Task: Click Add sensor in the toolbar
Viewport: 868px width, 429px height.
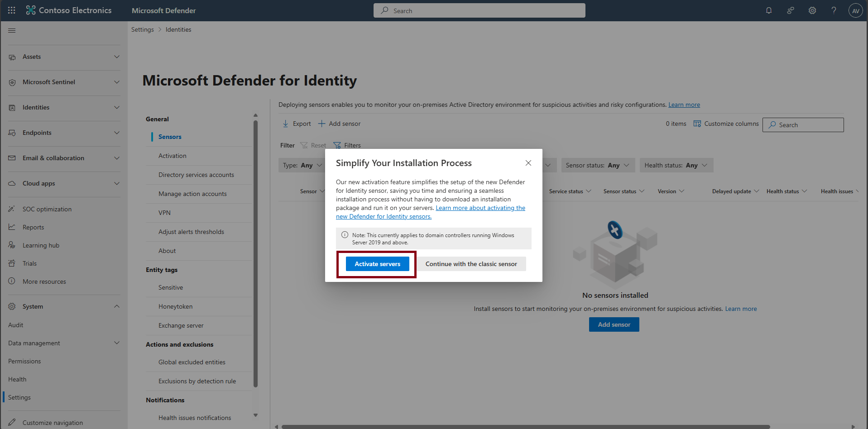Action: (340, 124)
